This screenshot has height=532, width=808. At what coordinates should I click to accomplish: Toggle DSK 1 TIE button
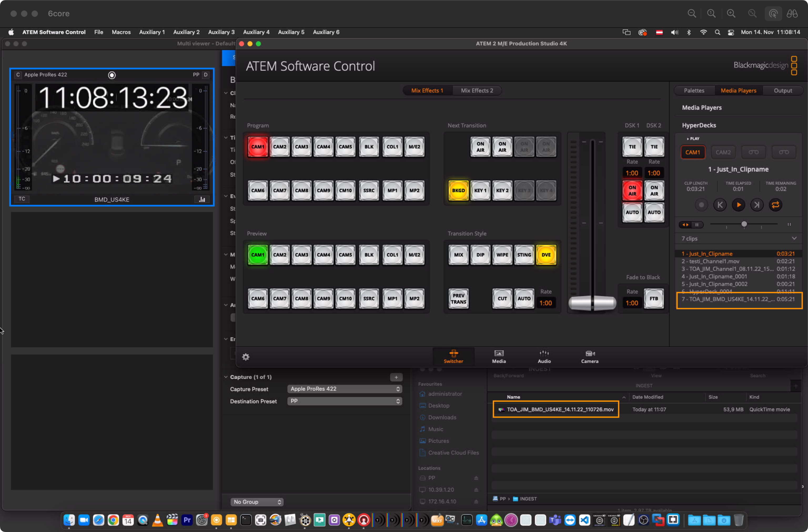pos(632,147)
